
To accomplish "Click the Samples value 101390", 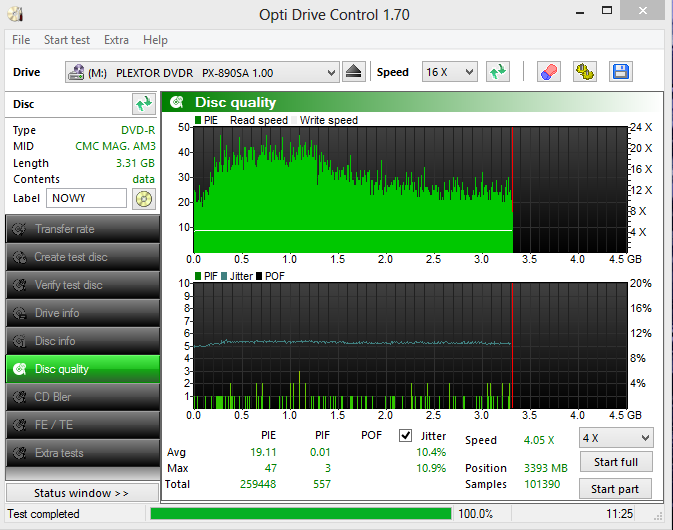I will [x=542, y=485].
